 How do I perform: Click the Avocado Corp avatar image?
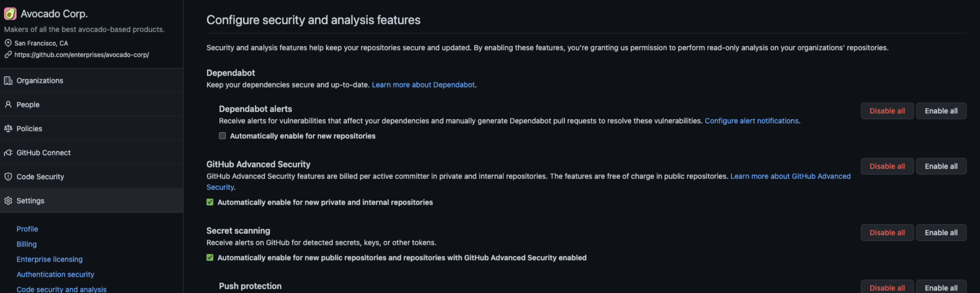coord(10,13)
